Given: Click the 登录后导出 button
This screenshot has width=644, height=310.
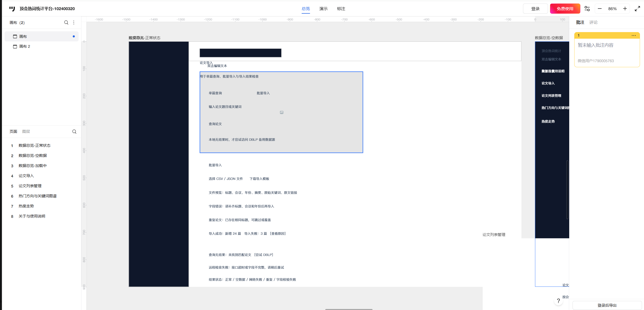Looking at the screenshot, I should click(x=607, y=305).
